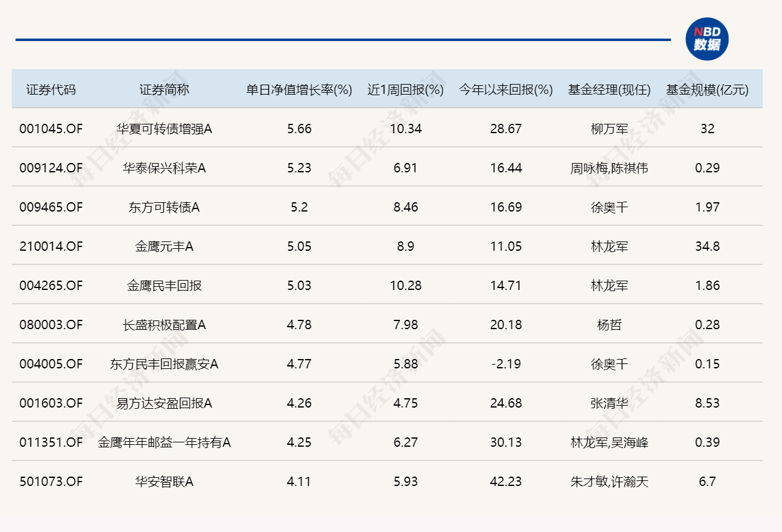
Task: Click the 今年以来回报(%) column header
Action: (x=506, y=90)
